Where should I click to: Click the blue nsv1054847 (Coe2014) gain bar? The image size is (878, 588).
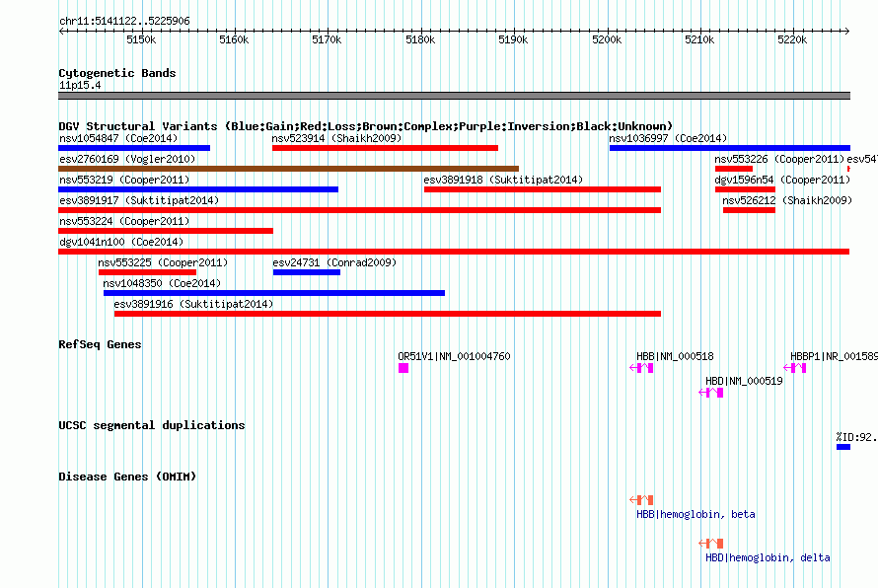[x=134, y=148]
